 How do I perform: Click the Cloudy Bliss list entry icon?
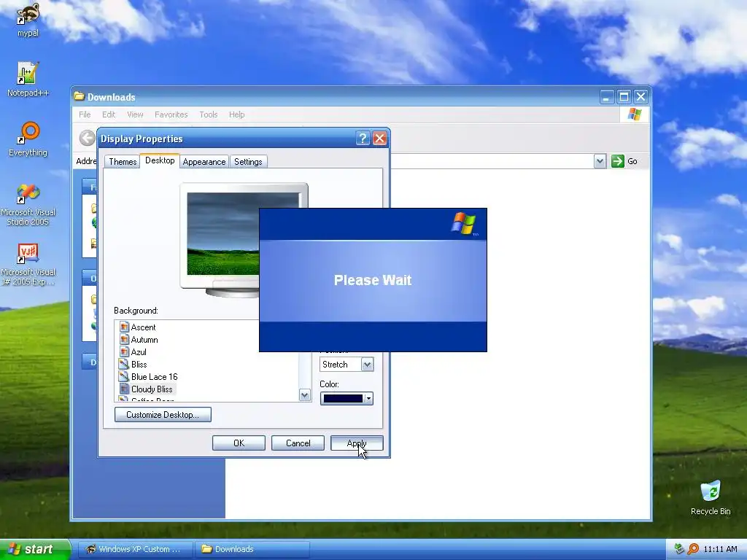[x=124, y=389]
